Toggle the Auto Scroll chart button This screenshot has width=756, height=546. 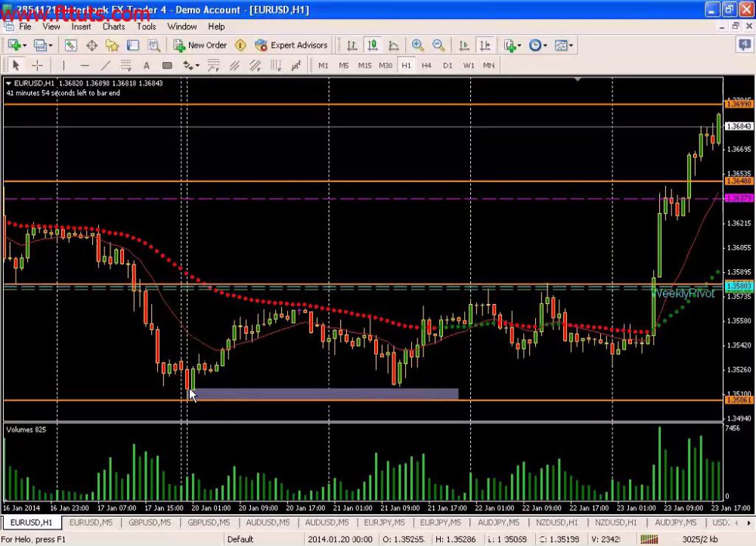pyautogui.click(x=464, y=45)
